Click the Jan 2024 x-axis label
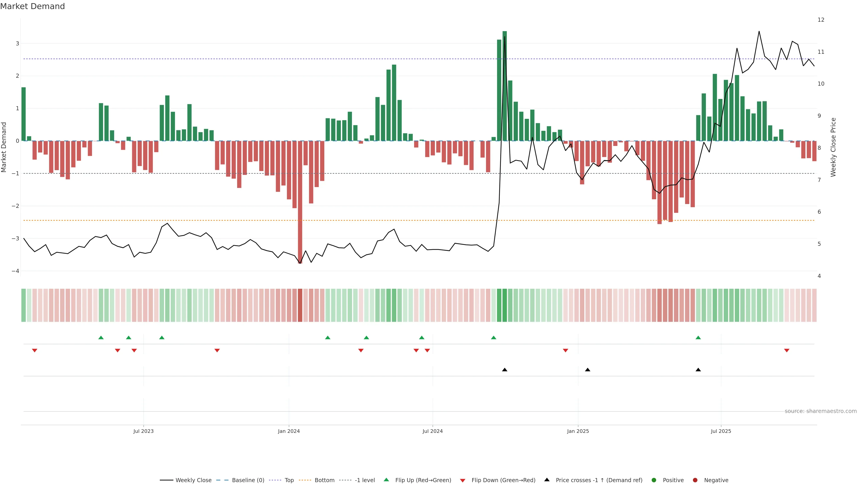This screenshot has height=488, width=868. coord(289,431)
